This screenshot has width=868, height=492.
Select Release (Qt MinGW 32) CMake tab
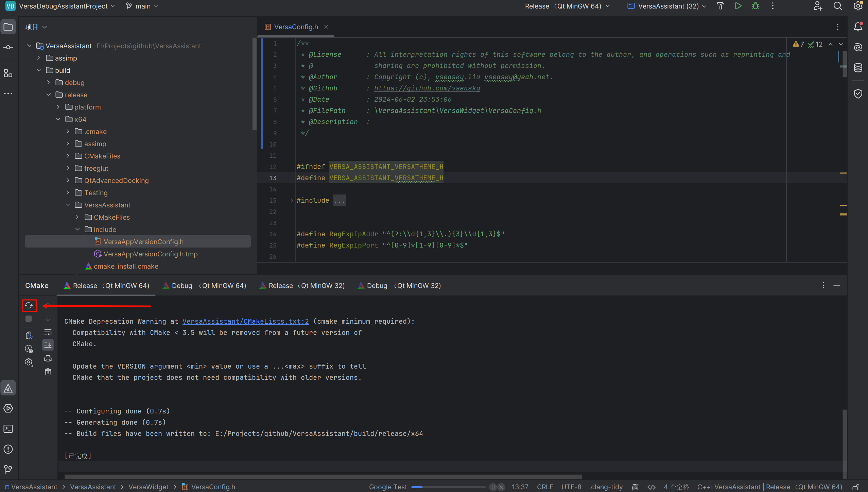tap(302, 286)
